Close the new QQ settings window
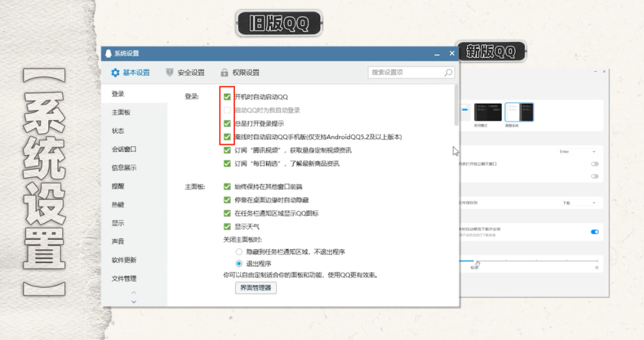 pyautogui.click(x=604, y=72)
